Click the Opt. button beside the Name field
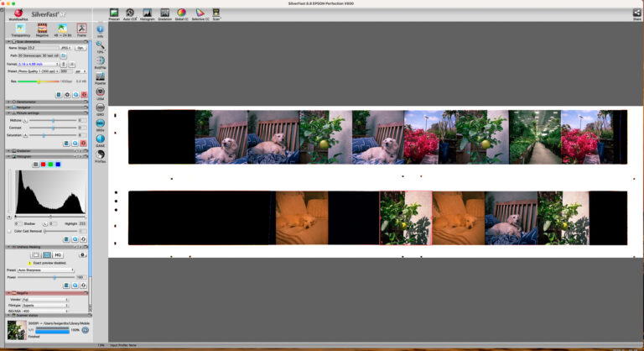The height and width of the screenshot is (351, 644). tap(81, 48)
